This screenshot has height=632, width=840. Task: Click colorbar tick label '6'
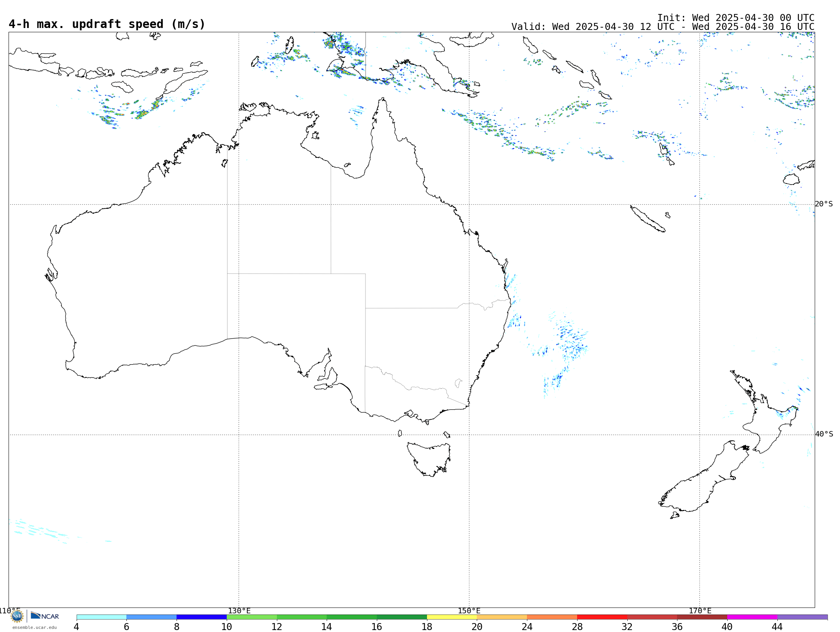point(126,627)
